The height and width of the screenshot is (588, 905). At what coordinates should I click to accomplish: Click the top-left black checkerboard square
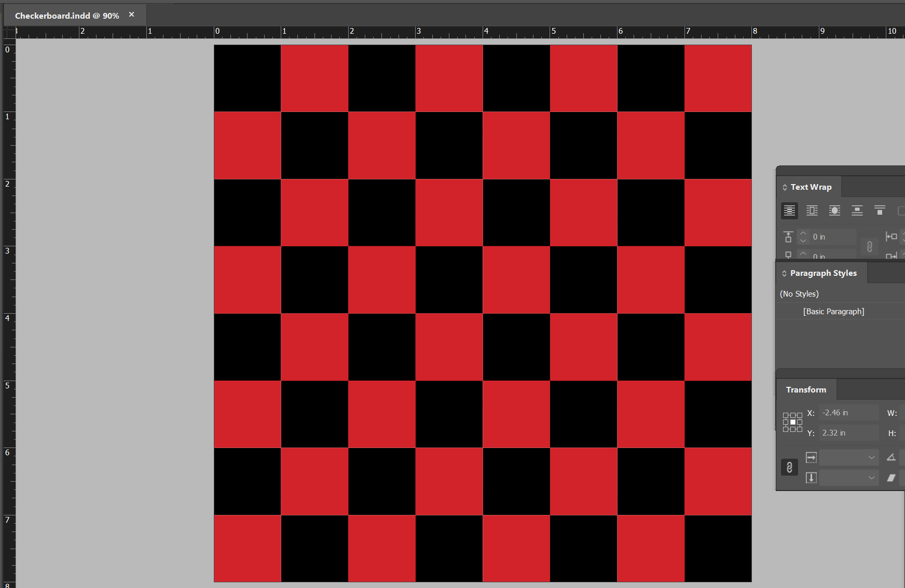point(248,78)
